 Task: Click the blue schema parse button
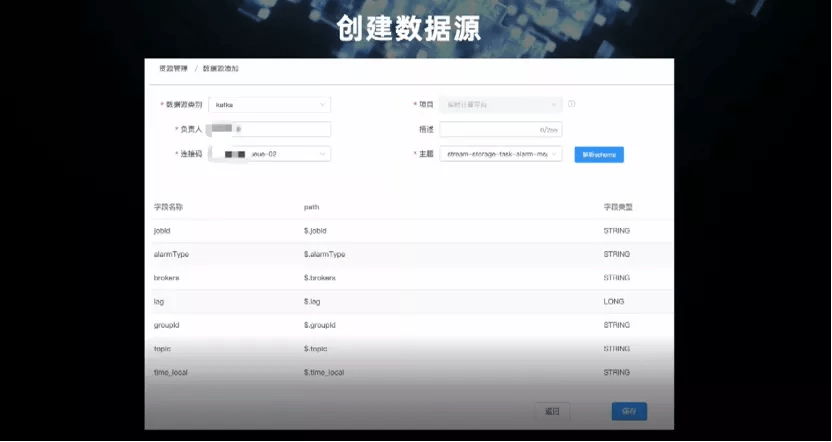point(599,155)
